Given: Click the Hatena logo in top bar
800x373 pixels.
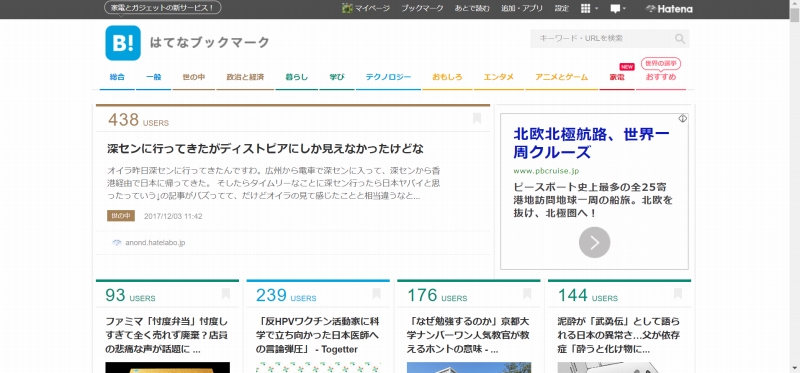Looking at the screenshot, I should tap(669, 9).
